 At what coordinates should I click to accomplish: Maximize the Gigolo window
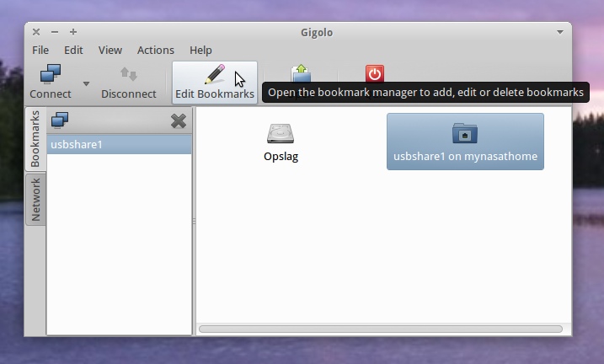pos(73,32)
